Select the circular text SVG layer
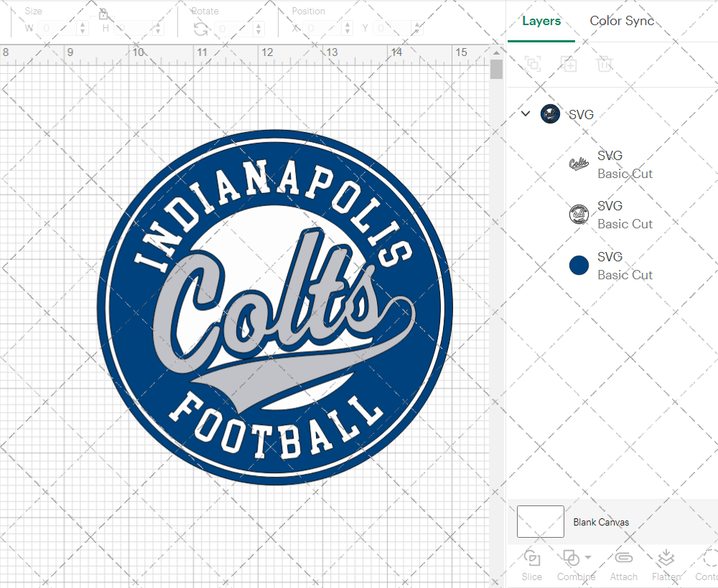This screenshot has width=718, height=588. click(x=612, y=215)
